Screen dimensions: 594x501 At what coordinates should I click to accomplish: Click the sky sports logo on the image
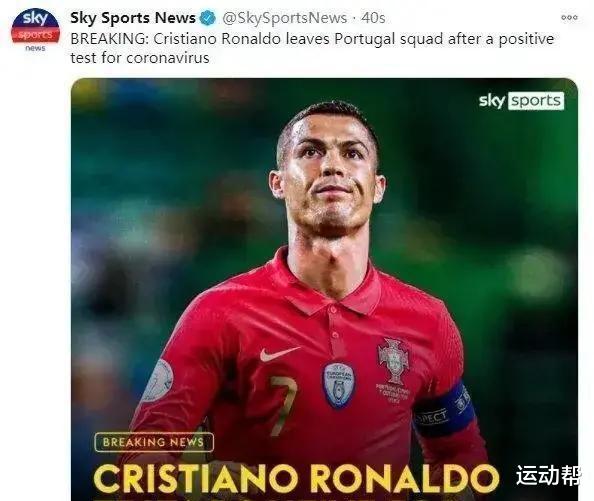tap(521, 101)
